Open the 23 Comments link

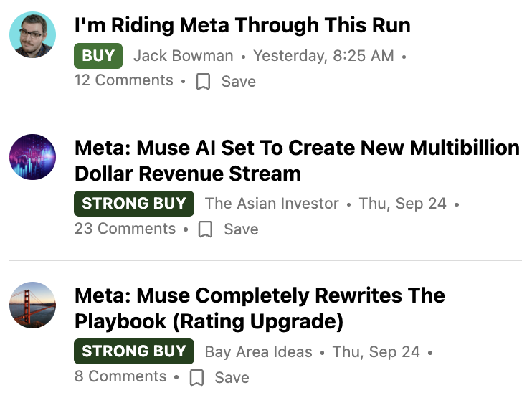coord(125,228)
